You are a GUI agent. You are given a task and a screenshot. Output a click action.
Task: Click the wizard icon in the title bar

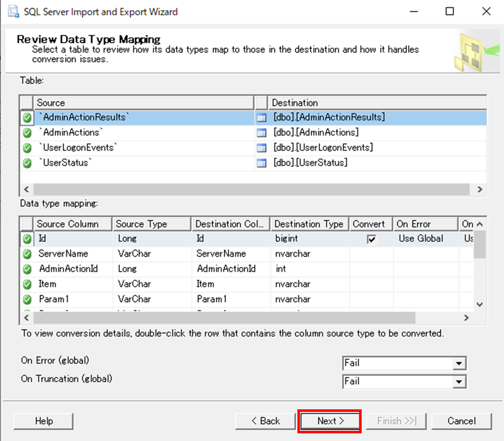click(13, 12)
